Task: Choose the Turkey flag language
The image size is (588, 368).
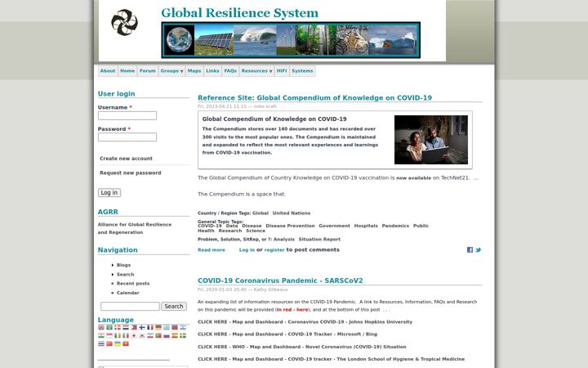Action: (109, 343)
